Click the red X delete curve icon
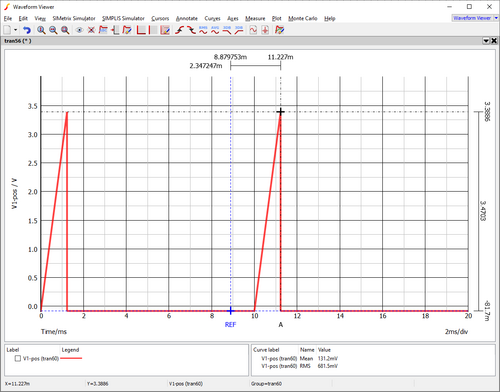Screen dimensions: 500x392 (x=91, y=30)
